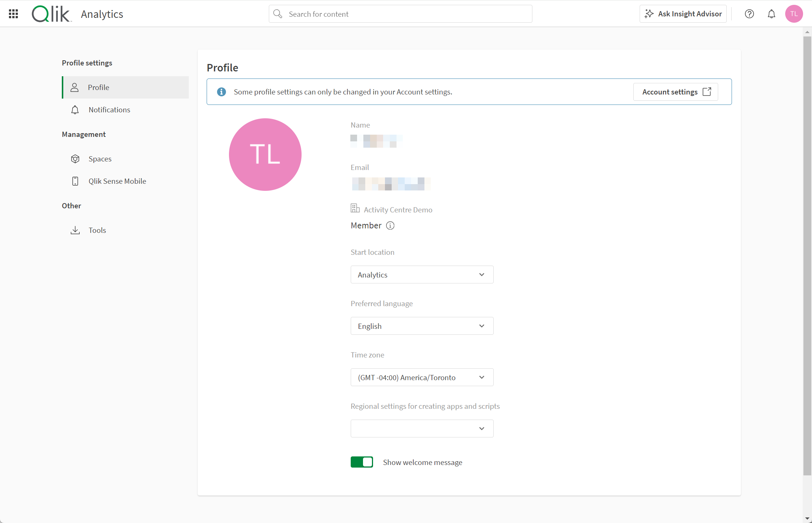Click the Search for content field
The image size is (812, 523).
400,14
